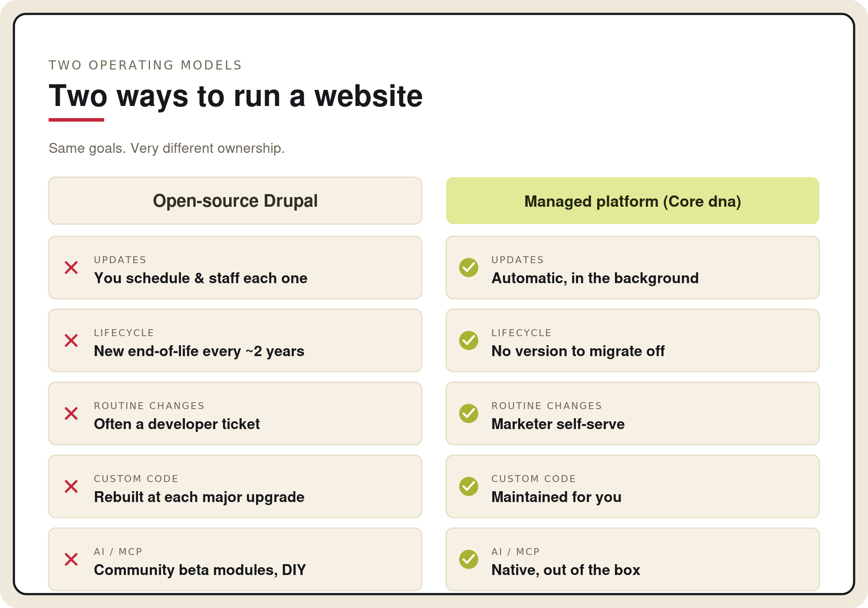Click the green checkmark beside Marketer self-serve
868x608 pixels.
(469, 413)
